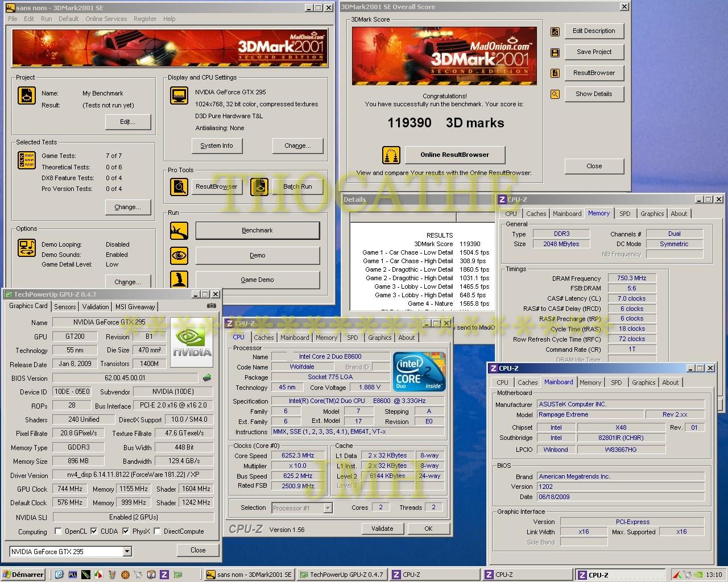This screenshot has height=582, width=728.
Task: Click the Options icon in 3DMark2001
Action: [27, 248]
